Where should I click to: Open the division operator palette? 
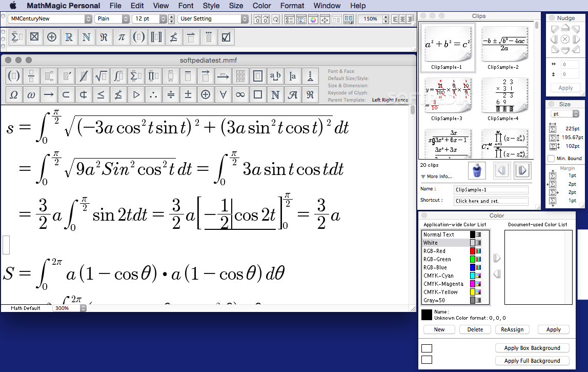tap(171, 94)
